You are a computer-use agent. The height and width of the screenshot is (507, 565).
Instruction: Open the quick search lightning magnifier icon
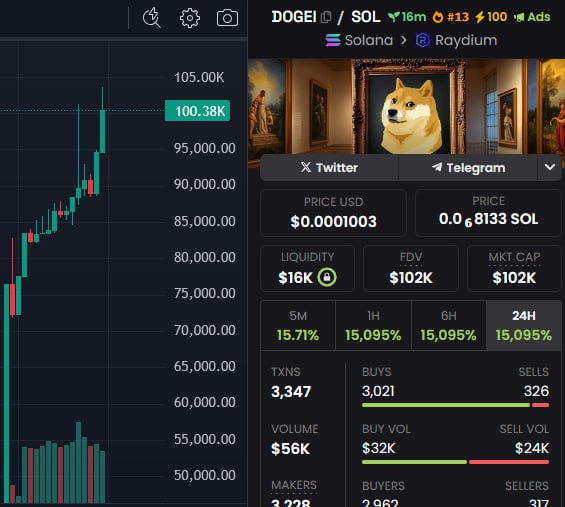pyautogui.click(x=152, y=17)
